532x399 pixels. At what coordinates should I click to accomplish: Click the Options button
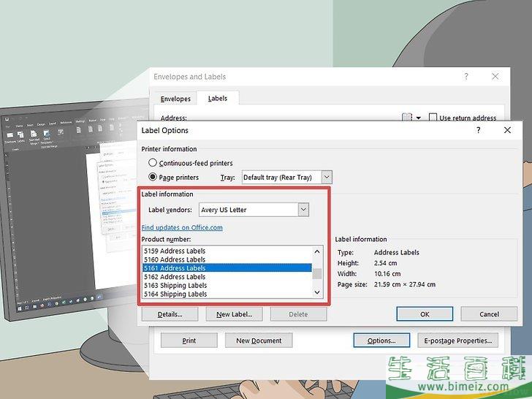(x=381, y=341)
